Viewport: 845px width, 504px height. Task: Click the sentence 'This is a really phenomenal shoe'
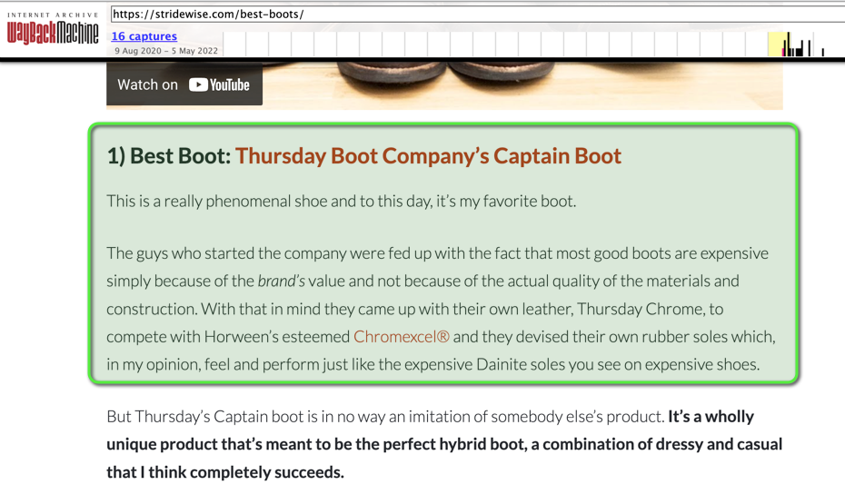click(x=217, y=201)
